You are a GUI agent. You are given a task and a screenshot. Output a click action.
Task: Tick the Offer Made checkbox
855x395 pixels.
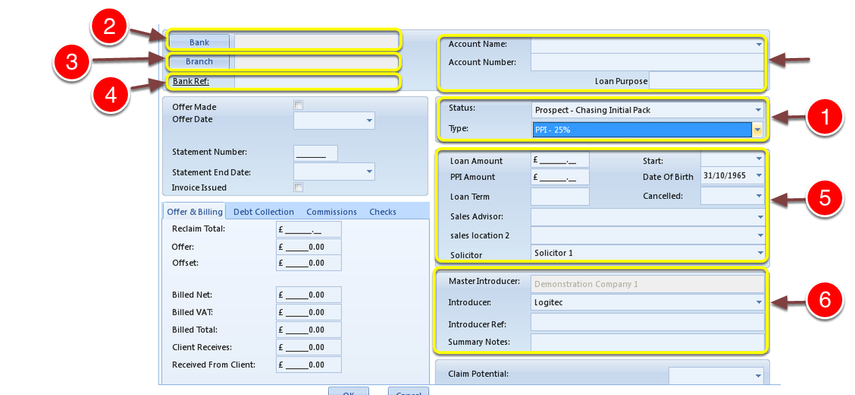point(298,105)
